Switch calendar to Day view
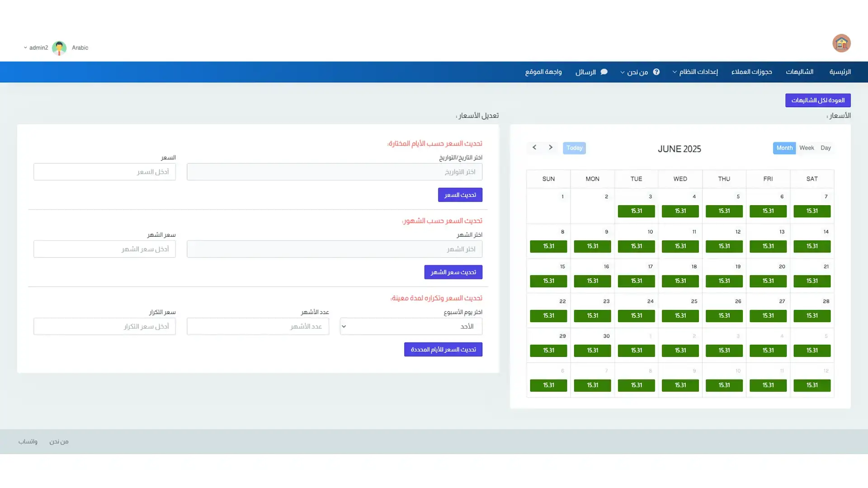The height and width of the screenshot is (488, 868). pyautogui.click(x=826, y=148)
